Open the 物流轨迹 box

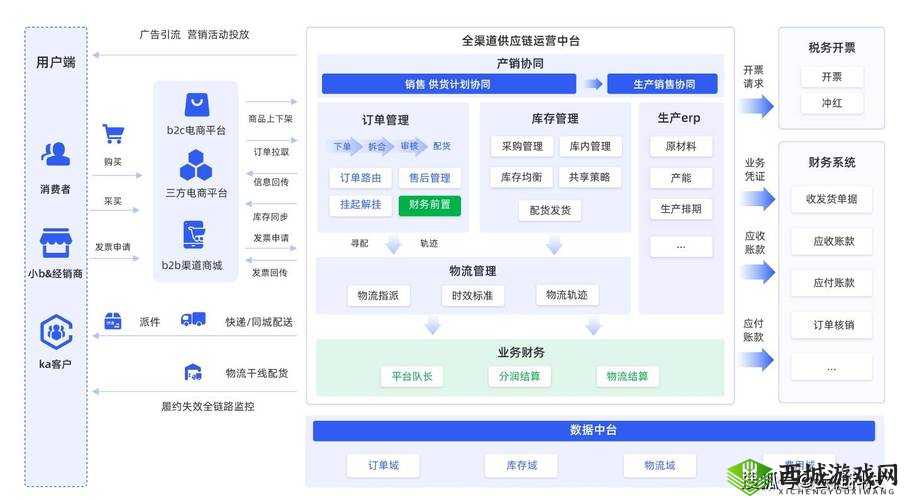tap(567, 295)
